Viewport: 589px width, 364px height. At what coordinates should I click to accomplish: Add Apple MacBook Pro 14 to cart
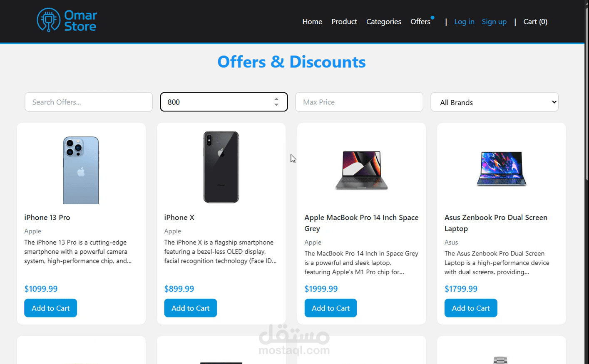(x=331, y=308)
